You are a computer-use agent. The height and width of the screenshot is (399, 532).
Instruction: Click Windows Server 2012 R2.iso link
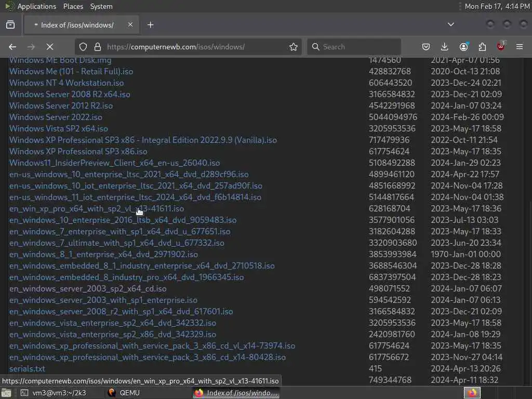click(61, 106)
